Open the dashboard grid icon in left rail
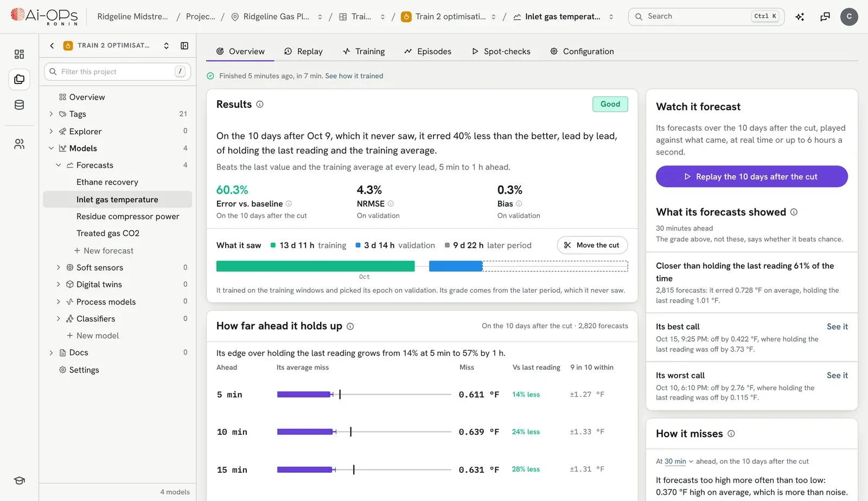Screen dimensions: 868x501 [19, 54]
